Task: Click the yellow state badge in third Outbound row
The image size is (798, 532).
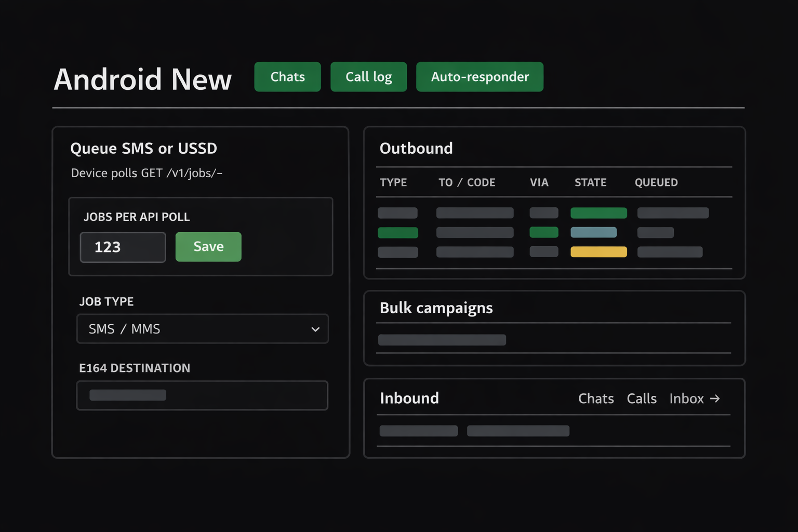Action: (x=598, y=252)
